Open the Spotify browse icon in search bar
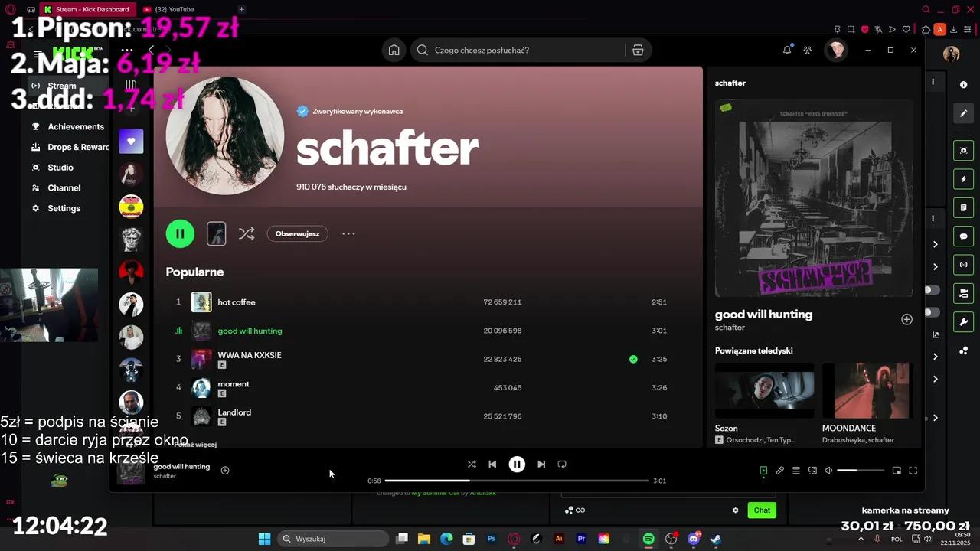The width and height of the screenshot is (980, 551). tap(638, 51)
